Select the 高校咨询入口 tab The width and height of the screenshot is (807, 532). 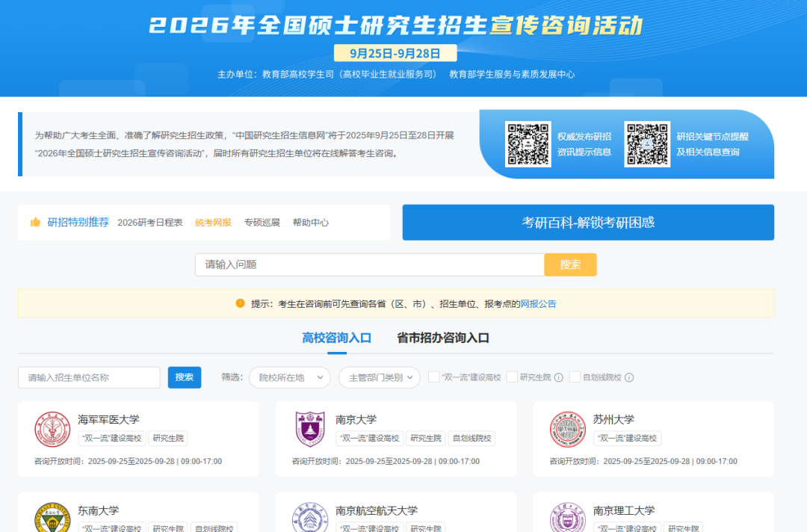(x=336, y=338)
